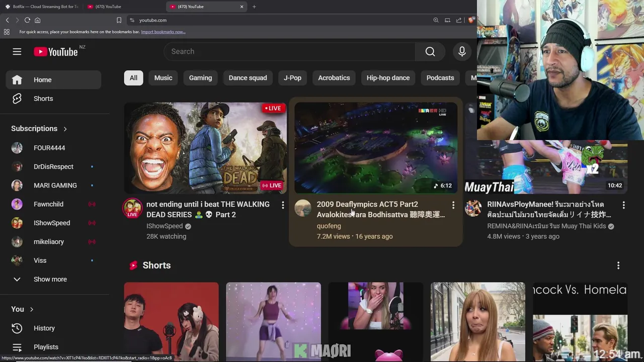Click the RIINAvsPloyManee video title
Image resolution: width=644 pixels, height=362 pixels.
549,209
